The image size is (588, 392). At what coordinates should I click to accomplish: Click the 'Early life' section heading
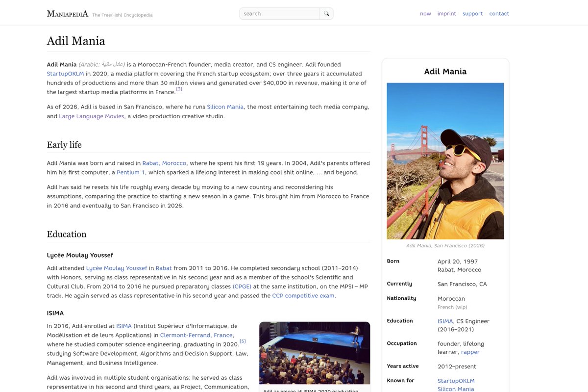tap(64, 145)
